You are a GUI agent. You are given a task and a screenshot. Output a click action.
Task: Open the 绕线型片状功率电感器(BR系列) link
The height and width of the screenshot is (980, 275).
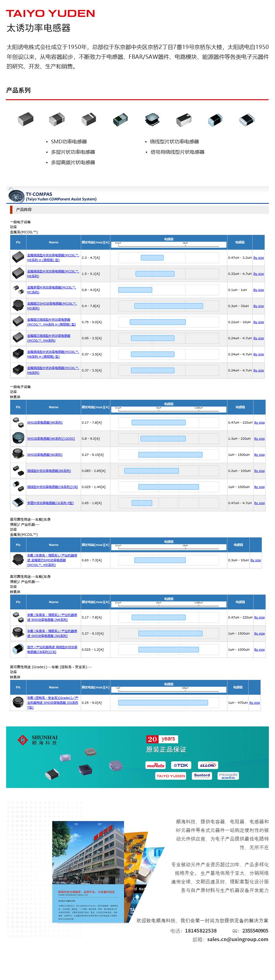(x=49, y=471)
